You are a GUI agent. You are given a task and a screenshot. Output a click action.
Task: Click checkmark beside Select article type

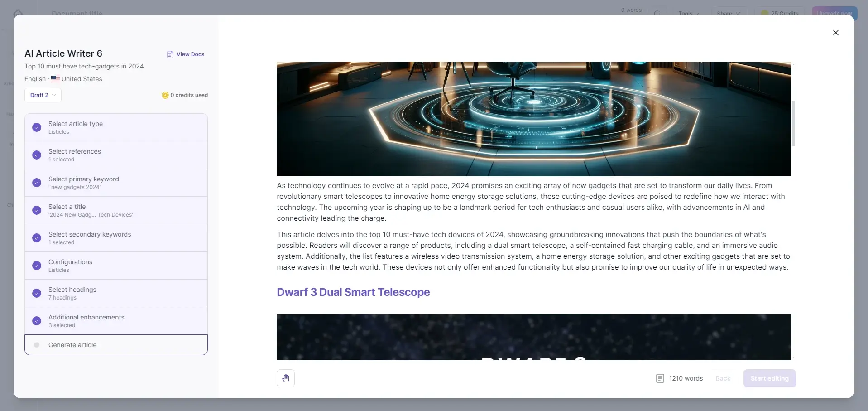[37, 127]
